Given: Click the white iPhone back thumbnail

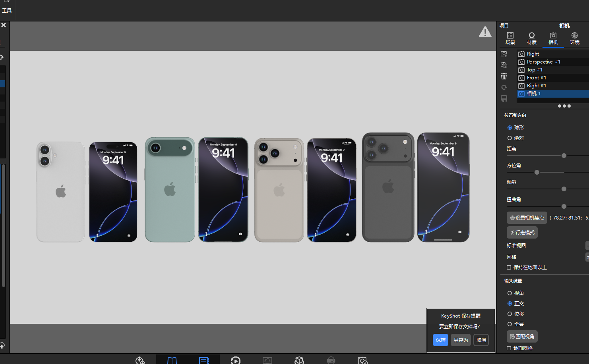Looking at the screenshot, I should 60,192.
